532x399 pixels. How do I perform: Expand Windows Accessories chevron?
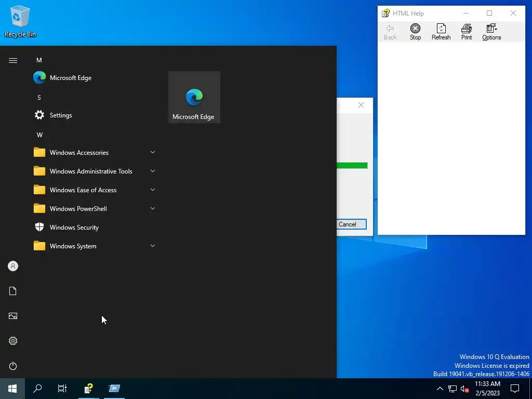[153, 152]
